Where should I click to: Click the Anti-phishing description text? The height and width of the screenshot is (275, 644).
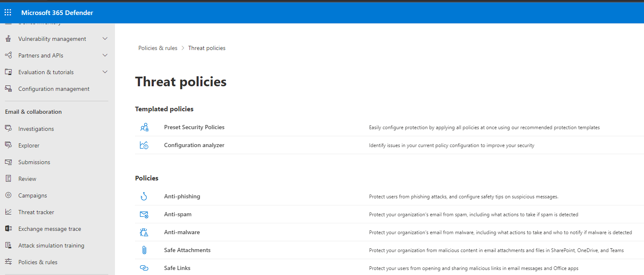coord(464,197)
